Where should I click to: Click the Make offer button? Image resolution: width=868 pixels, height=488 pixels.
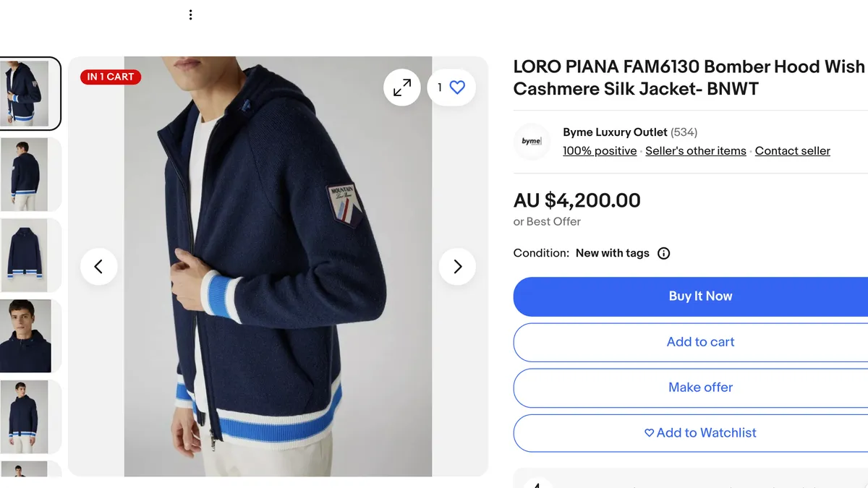coord(699,388)
